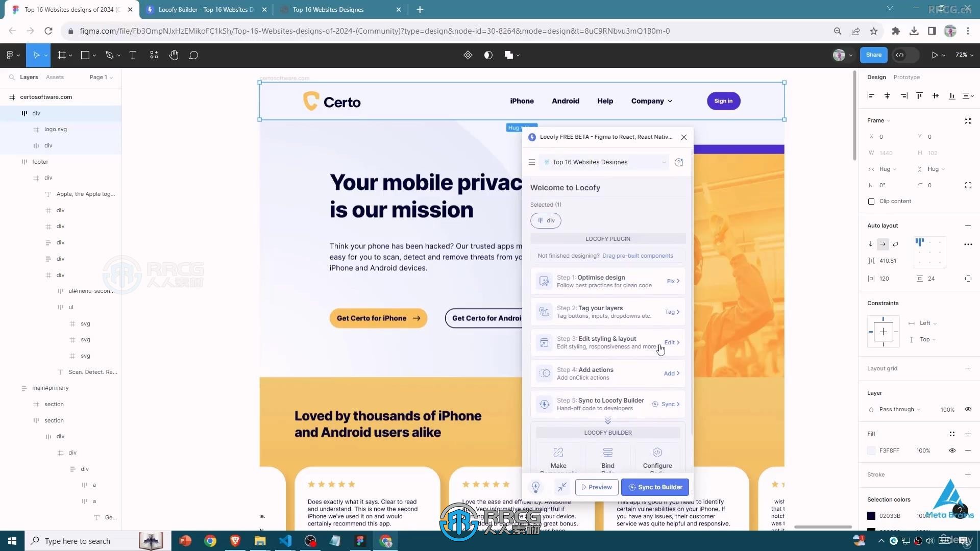Select the Frame tool
Image resolution: width=980 pixels, height=551 pixels.
(x=62, y=55)
